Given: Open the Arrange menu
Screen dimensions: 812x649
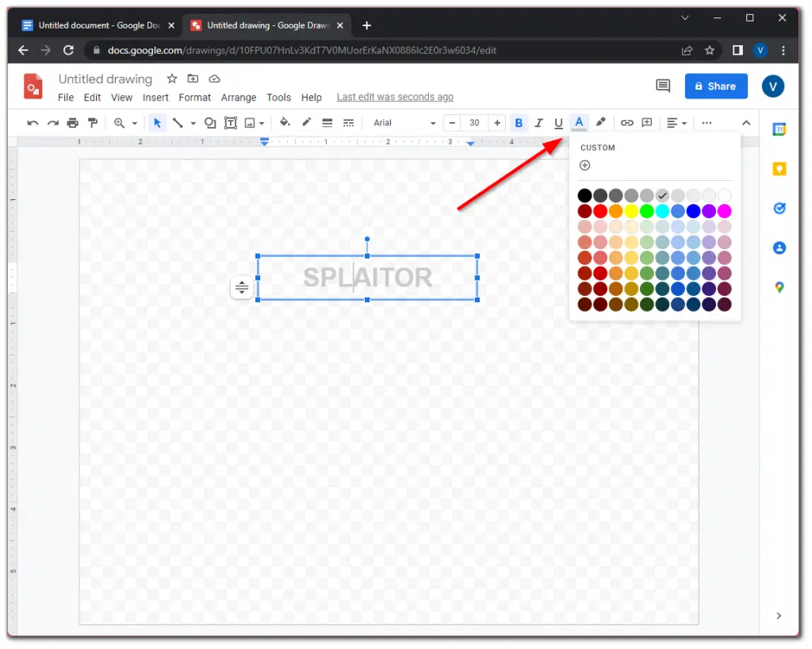Looking at the screenshot, I should click(238, 97).
